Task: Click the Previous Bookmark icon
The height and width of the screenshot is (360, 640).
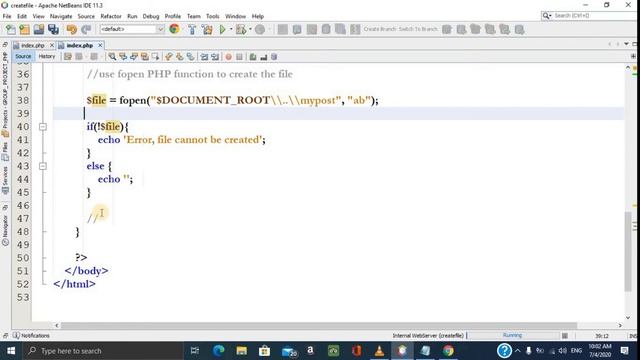Action: pyautogui.click(x=169, y=57)
